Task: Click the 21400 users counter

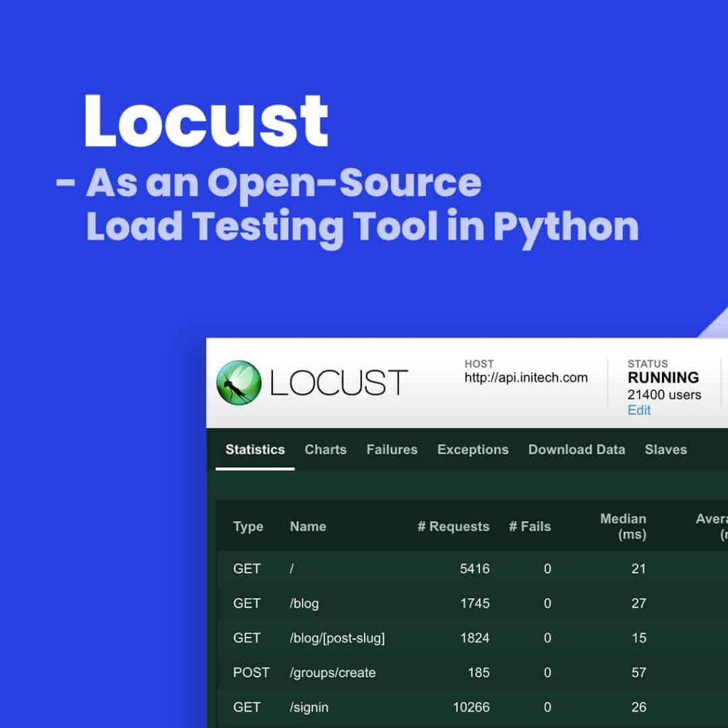Action: pos(663,395)
